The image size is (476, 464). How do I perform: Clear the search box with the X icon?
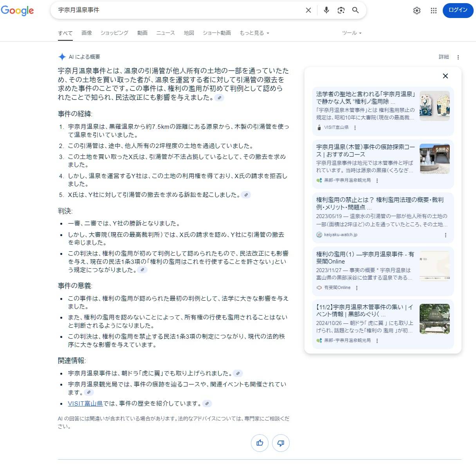coord(308,10)
